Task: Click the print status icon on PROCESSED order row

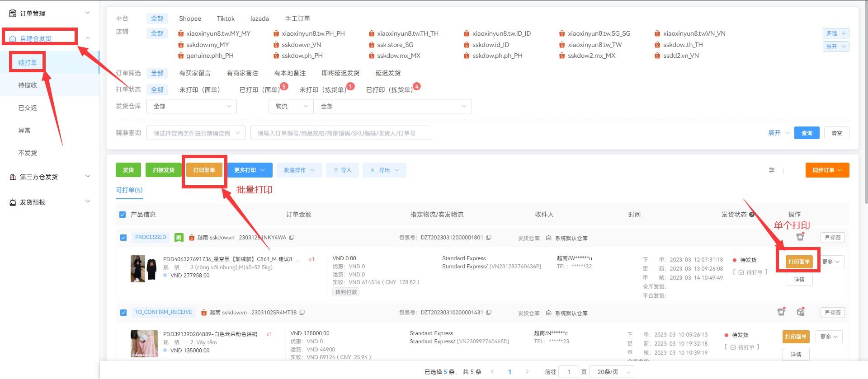Action: pyautogui.click(x=800, y=237)
